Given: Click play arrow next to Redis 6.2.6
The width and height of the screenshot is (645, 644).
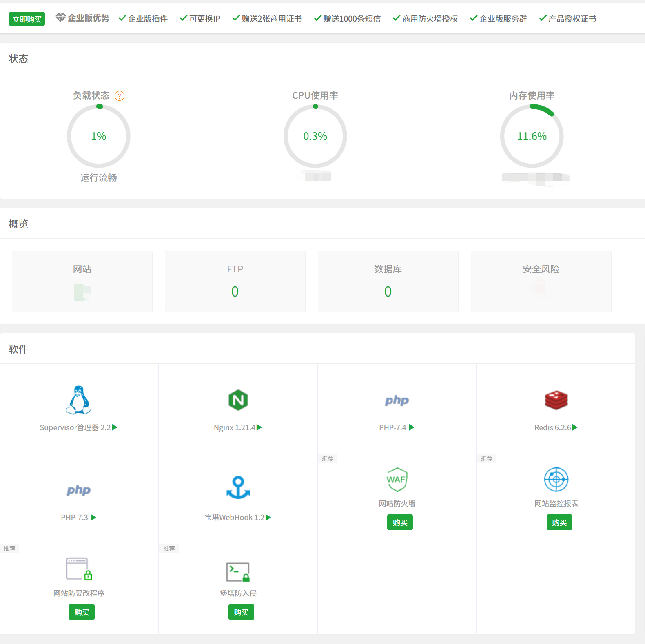Looking at the screenshot, I should [575, 427].
